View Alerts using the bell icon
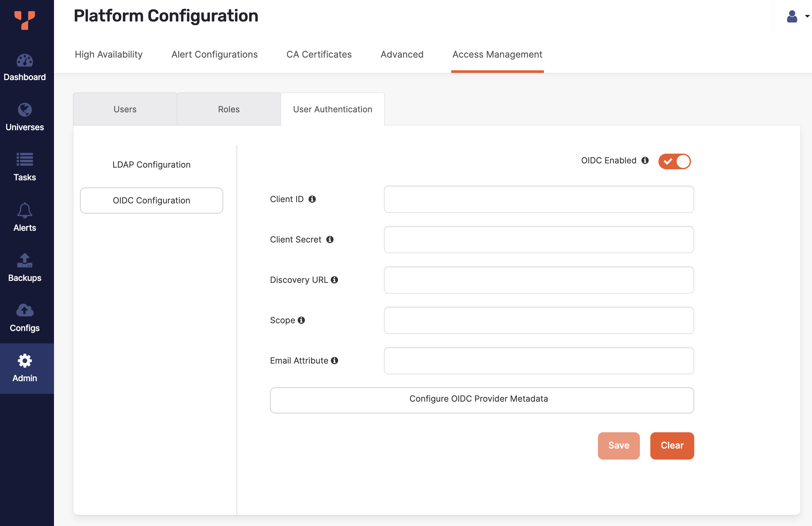 point(25,211)
